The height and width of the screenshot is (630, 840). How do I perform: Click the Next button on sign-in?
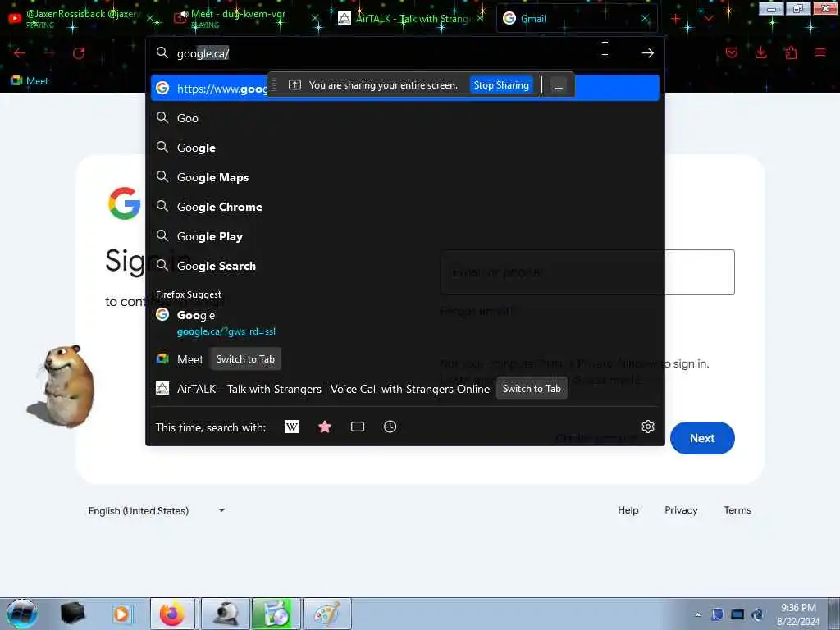[702, 438]
